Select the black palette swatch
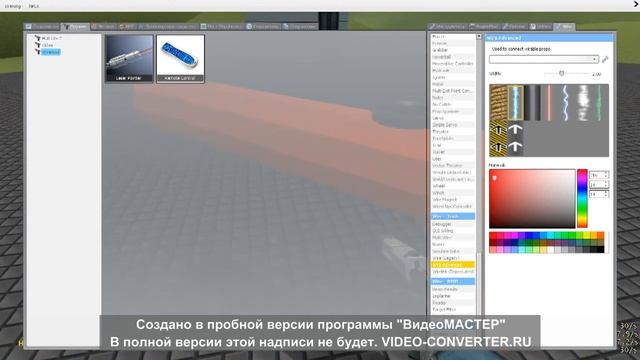Image resolution: width=640 pixels, height=360 pixels. [600, 249]
